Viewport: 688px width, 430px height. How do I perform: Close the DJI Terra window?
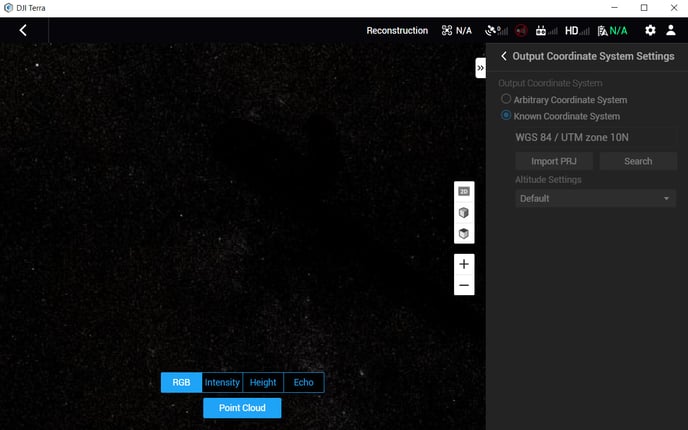pos(674,7)
